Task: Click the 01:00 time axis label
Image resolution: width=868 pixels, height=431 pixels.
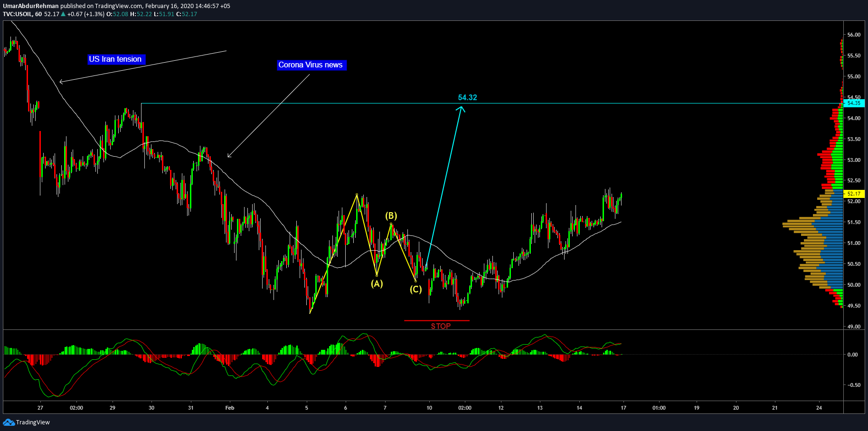Action: click(659, 408)
